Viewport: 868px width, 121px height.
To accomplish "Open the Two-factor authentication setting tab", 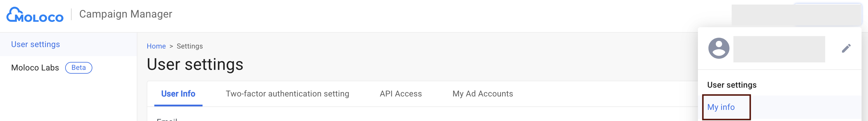I will tap(287, 94).
